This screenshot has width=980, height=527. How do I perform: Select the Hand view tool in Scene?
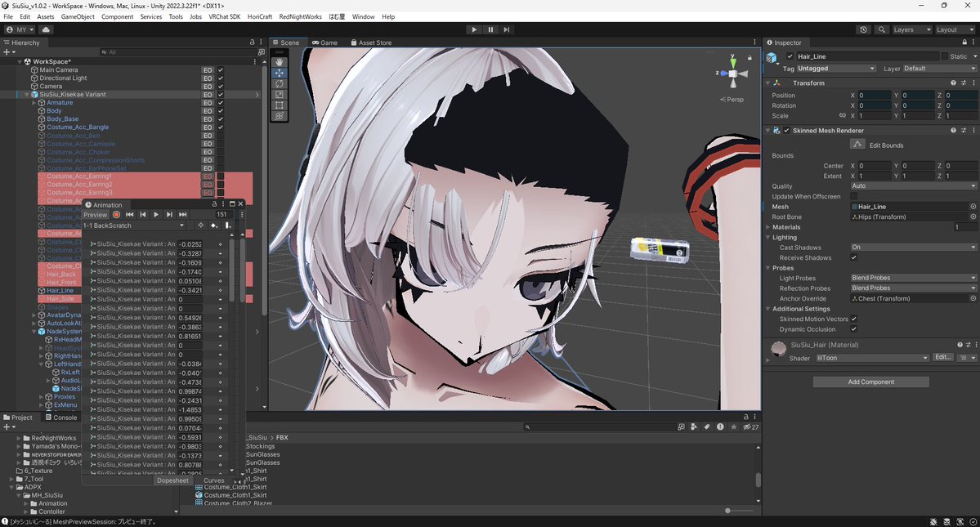280,62
